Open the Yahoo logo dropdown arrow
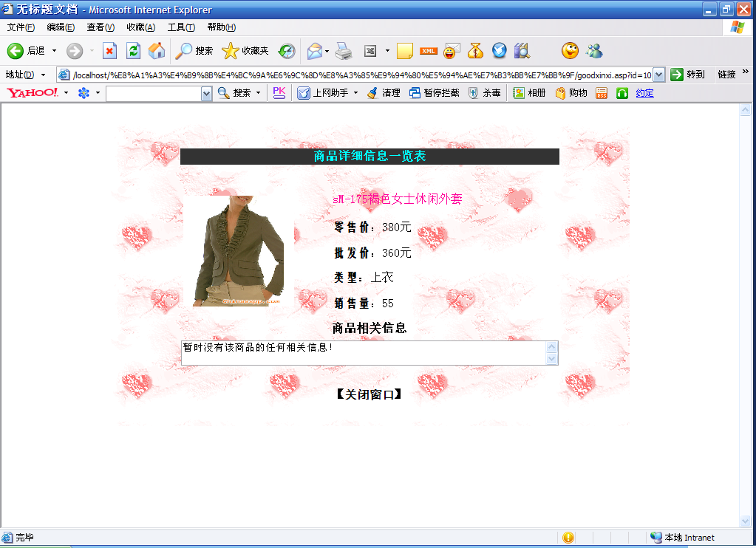 coord(66,92)
